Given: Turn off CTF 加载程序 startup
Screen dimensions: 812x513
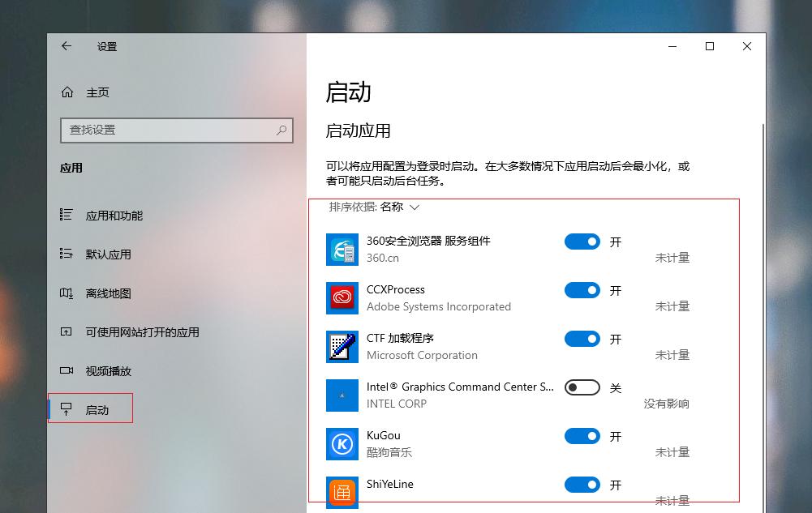Looking at the screenshot, I should (582, 339).
